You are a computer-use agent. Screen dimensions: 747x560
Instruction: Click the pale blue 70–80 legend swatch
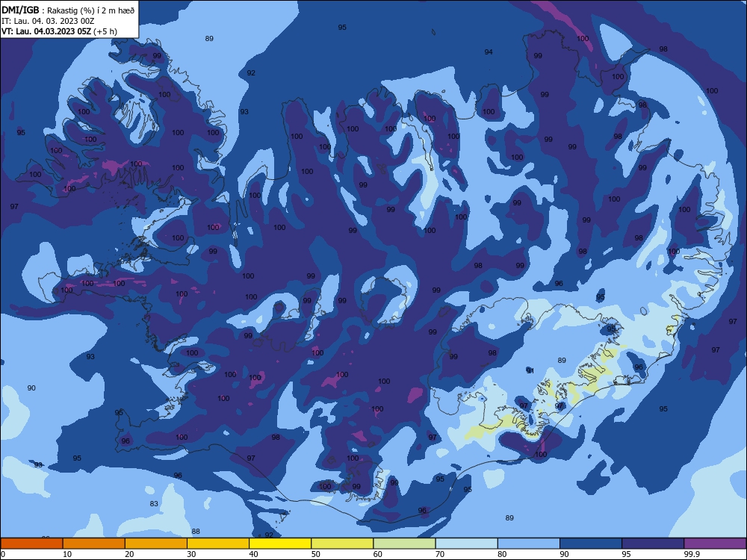(x=466, y=544)
